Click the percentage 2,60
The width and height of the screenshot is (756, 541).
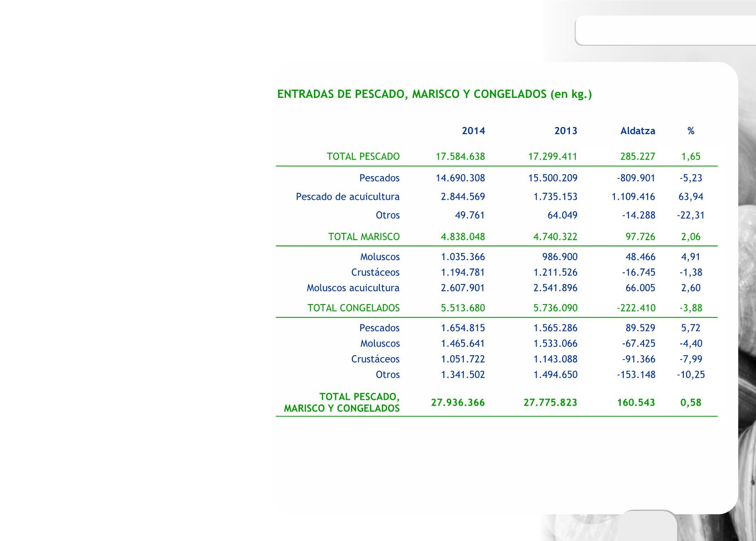[x=691, y=288]
